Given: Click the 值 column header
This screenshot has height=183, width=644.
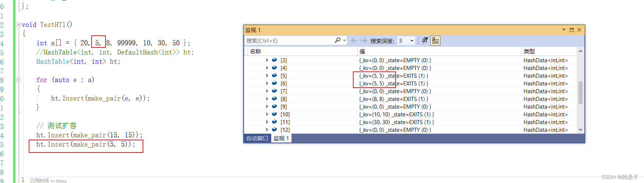Looking at the screenshot, I should click(x=440, y=51).
